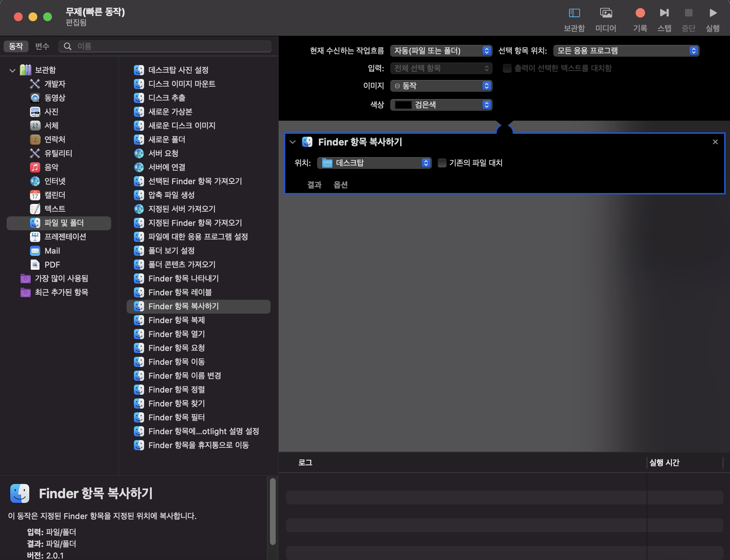This screenshot has width=730, height=560.
Task: Open the Media (미디어) browser icon
Action: 606,13
